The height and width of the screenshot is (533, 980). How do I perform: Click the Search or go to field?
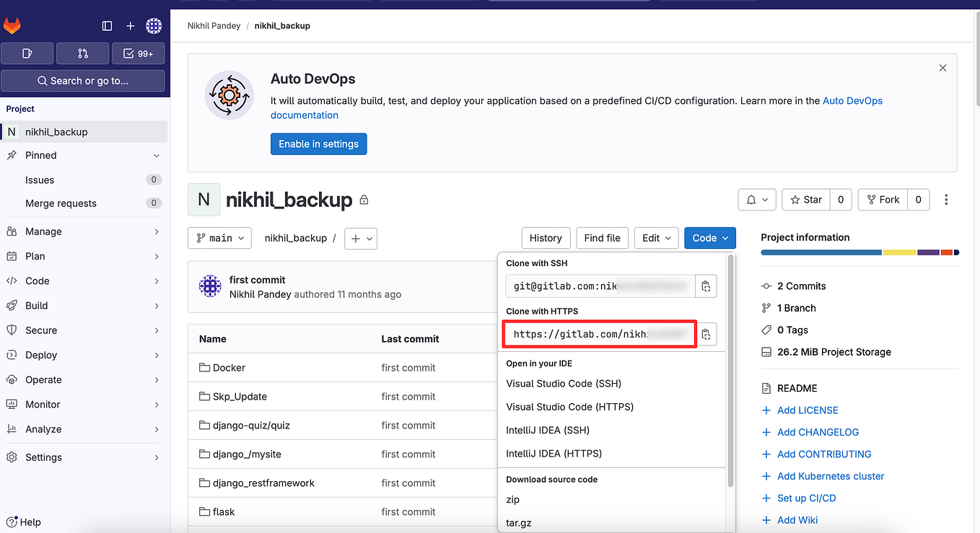(83, 81)
